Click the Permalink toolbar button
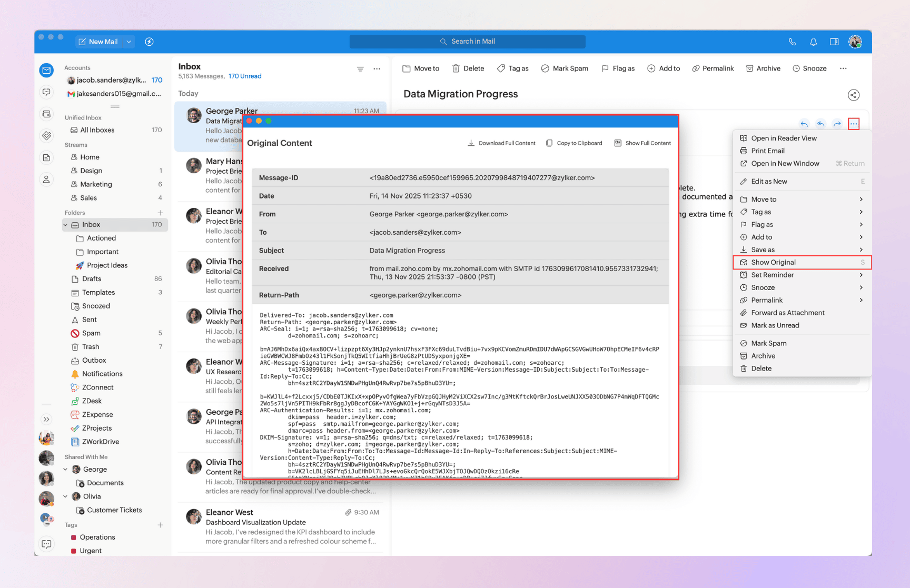This screenshot has width=910, height=588. (x=713, y=68)
